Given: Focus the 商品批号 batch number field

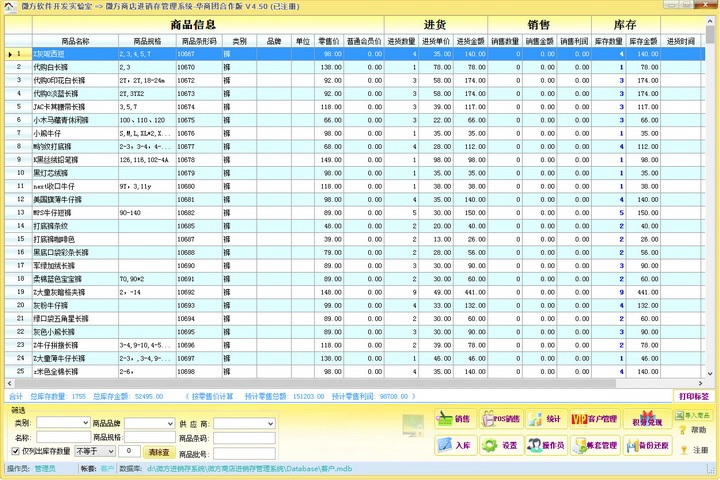Looking at the screenshot, I should click(x=244, y=454).
